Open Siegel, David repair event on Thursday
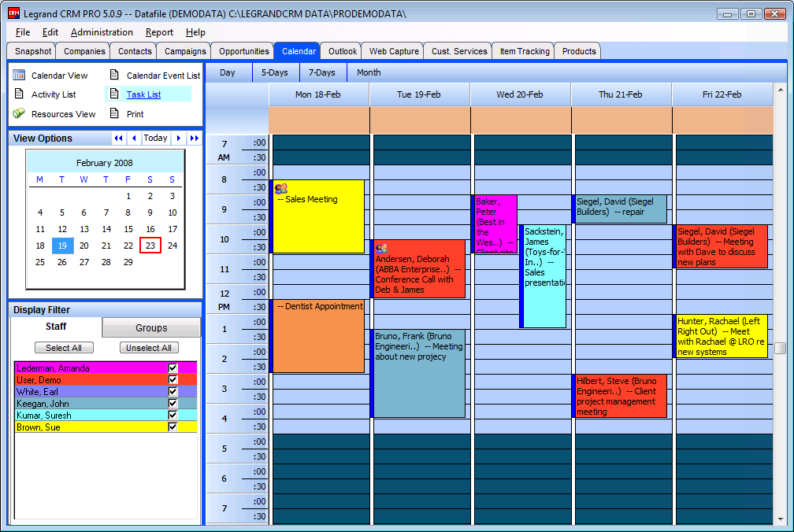The image size is (794, 532). click(x=621, y=209)
